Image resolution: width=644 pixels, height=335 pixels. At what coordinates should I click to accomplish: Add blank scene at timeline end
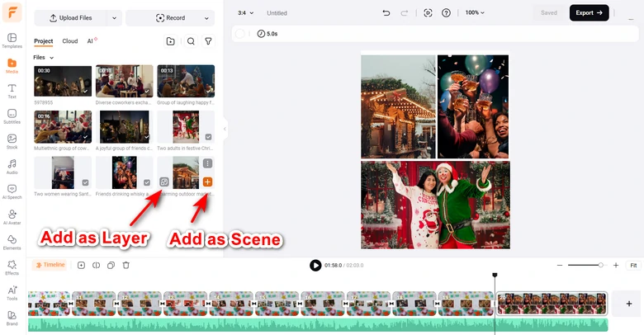(x=629, y=304)
